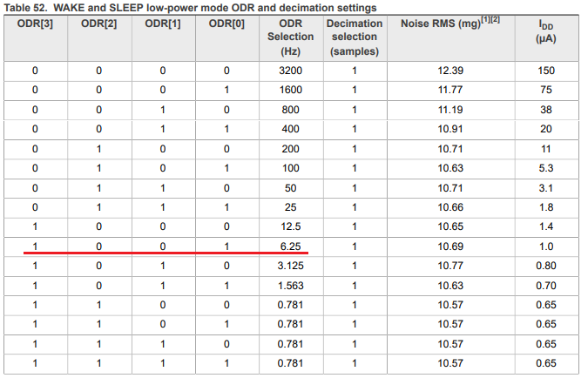
Task: Click the underlined 6.25 Hz ODR value
Action: tap(290, 247)
